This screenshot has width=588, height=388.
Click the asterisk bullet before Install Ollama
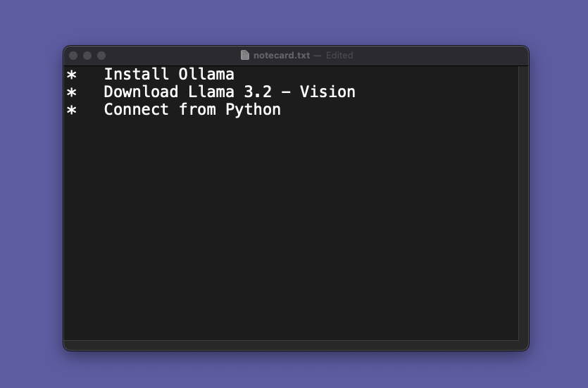tap(71, 75)
